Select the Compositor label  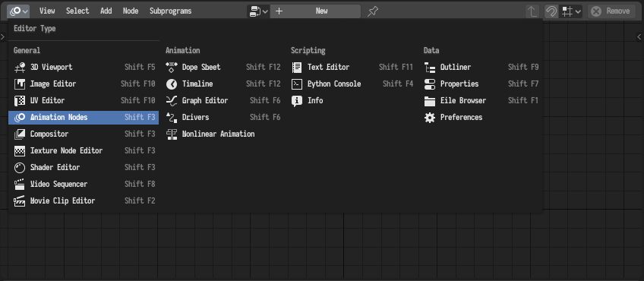[x=49, y=134]
